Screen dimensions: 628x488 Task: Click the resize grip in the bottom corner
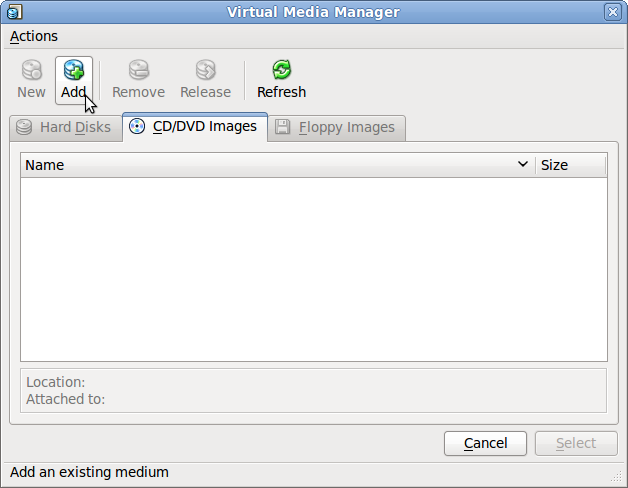point(617,478)
